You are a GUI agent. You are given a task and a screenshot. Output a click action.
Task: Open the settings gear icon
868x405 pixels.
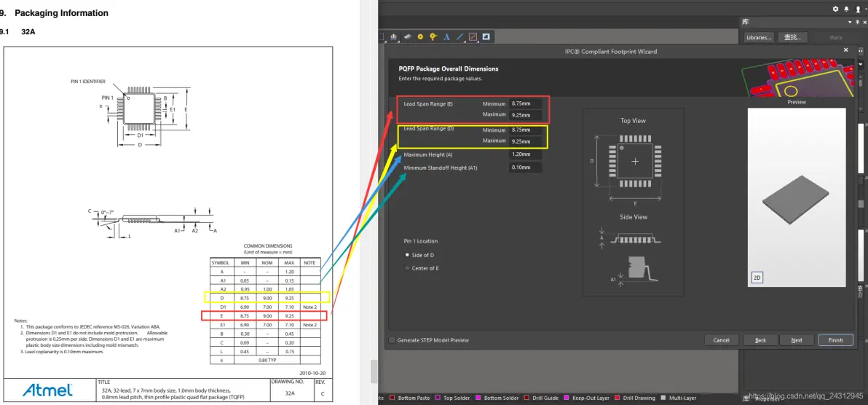836,9
